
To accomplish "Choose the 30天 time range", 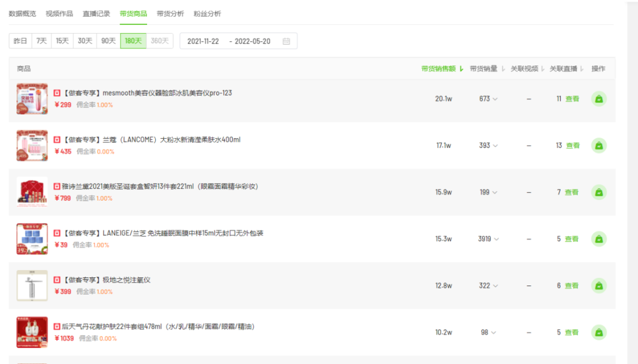I will [85, 41].
